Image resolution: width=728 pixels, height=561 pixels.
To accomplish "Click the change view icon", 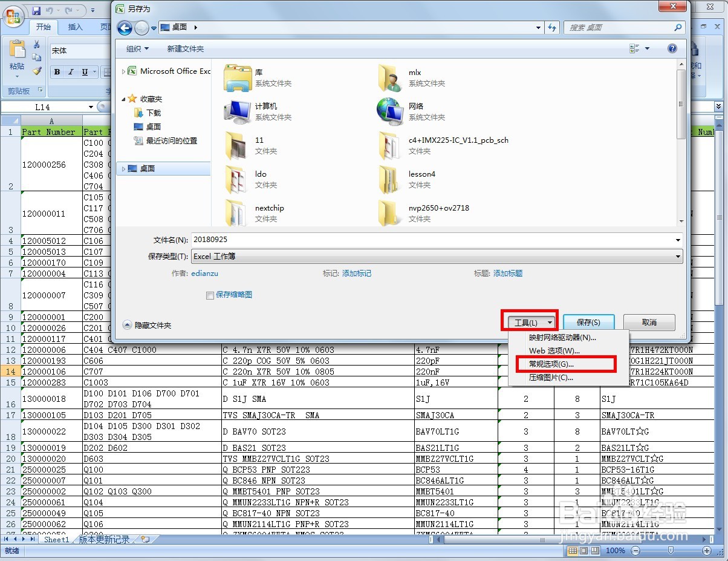I will point(634,48).
